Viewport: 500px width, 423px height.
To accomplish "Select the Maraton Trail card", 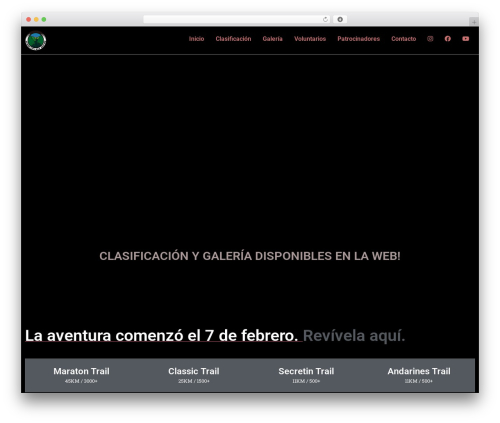I will tap(81, 375).
